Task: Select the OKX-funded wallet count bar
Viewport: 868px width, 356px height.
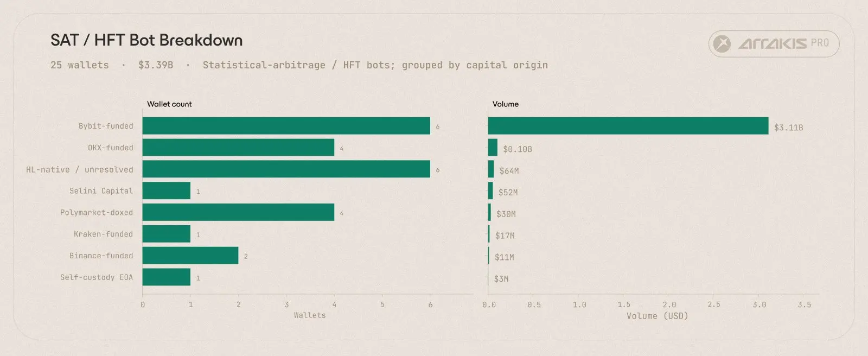Action: 238,148
